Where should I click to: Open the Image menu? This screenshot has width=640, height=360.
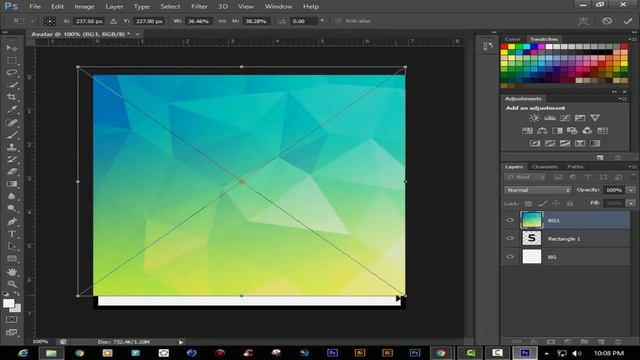pos(84,7)
